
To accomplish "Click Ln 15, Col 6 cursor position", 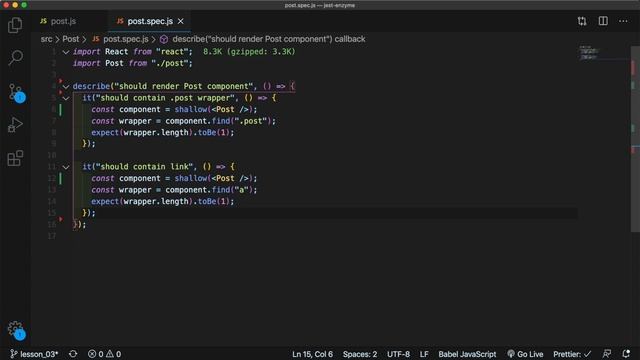I will tap(312, 354).
